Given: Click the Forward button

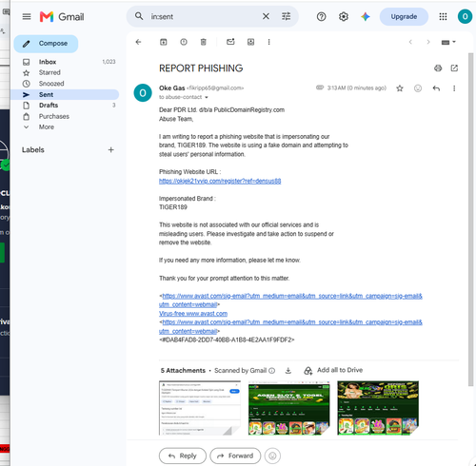Looking at the screenshot, I should point(235,456).
